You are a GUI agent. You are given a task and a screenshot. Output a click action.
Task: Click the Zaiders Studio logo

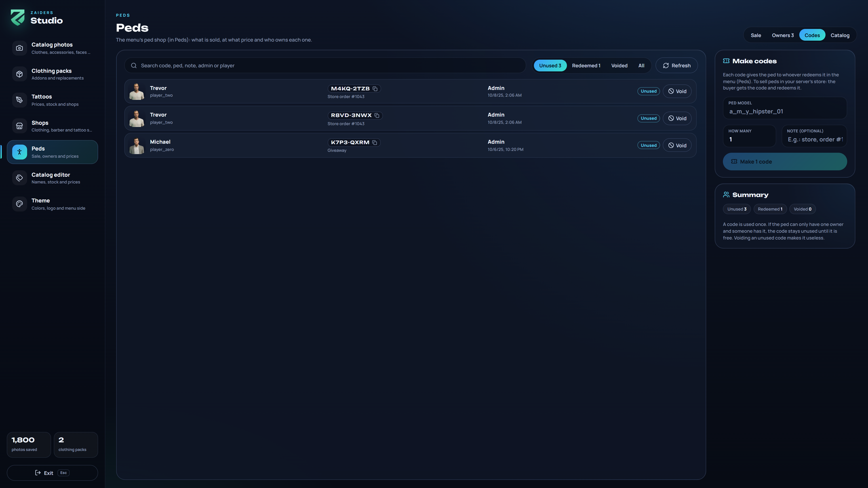[x=18, y=17]
